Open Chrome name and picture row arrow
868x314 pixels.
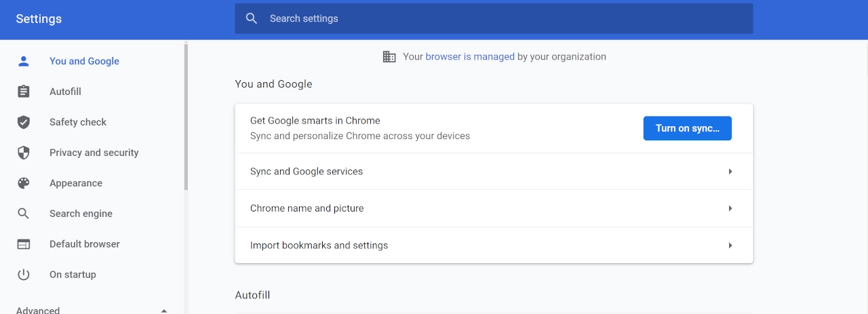pos(730,208)
